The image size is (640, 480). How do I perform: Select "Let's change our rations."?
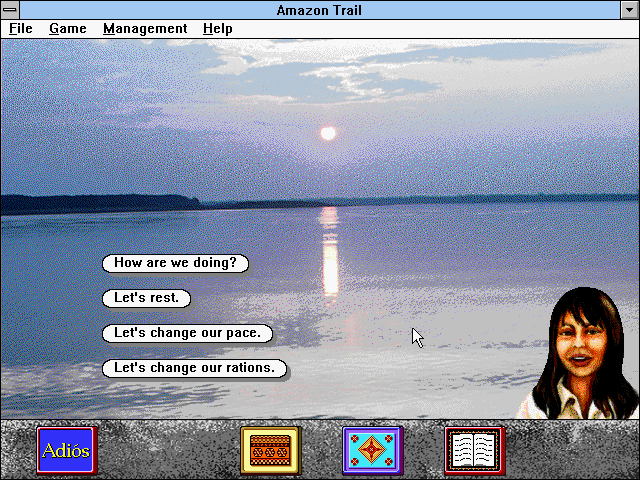coord(194,368)
